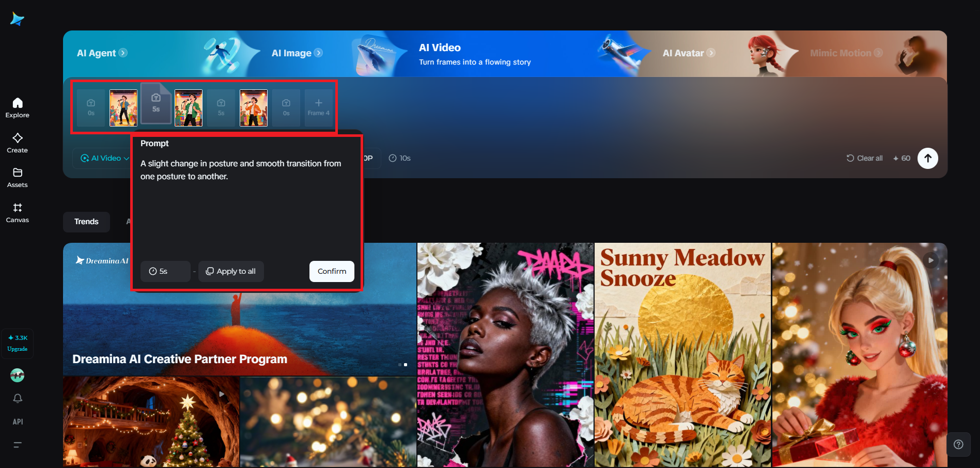This screenshot has height=468, width=980.
Task: Open notifications bell icon
Action: click(x=18, y=398)
